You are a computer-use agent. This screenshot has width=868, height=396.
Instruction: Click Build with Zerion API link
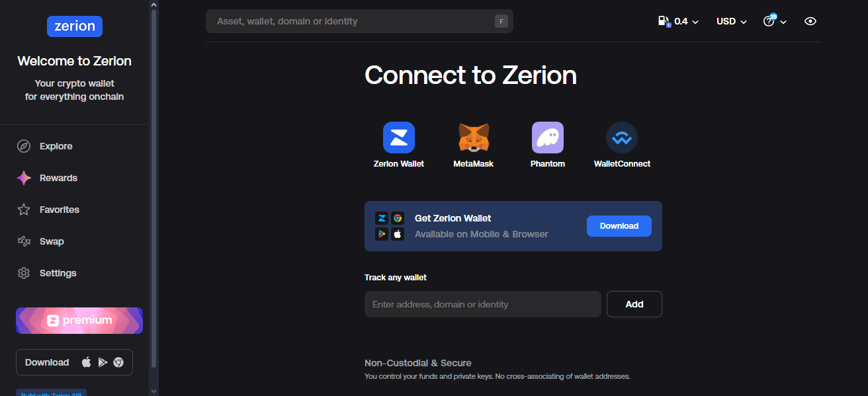point(52,393)
